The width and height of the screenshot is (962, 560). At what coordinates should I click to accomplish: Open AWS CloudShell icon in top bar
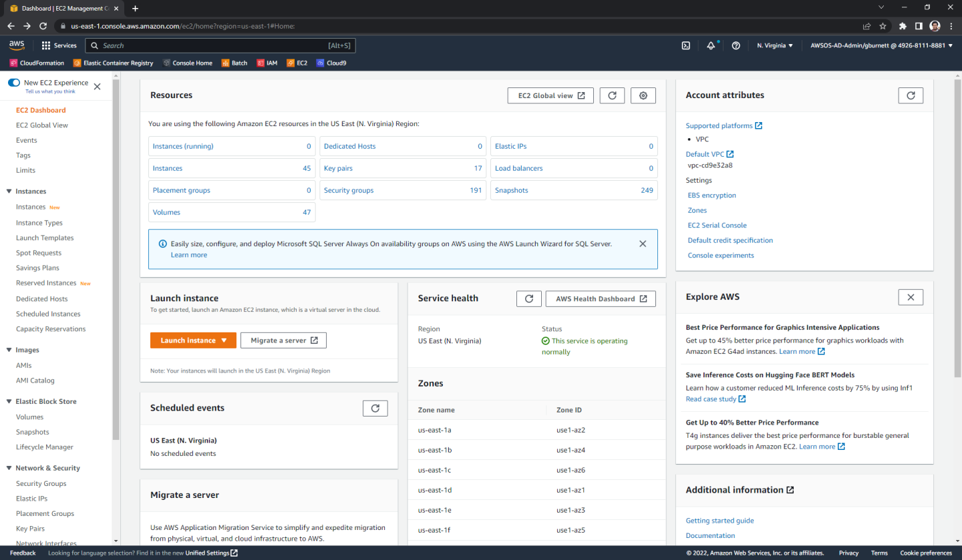click(685, 45)
